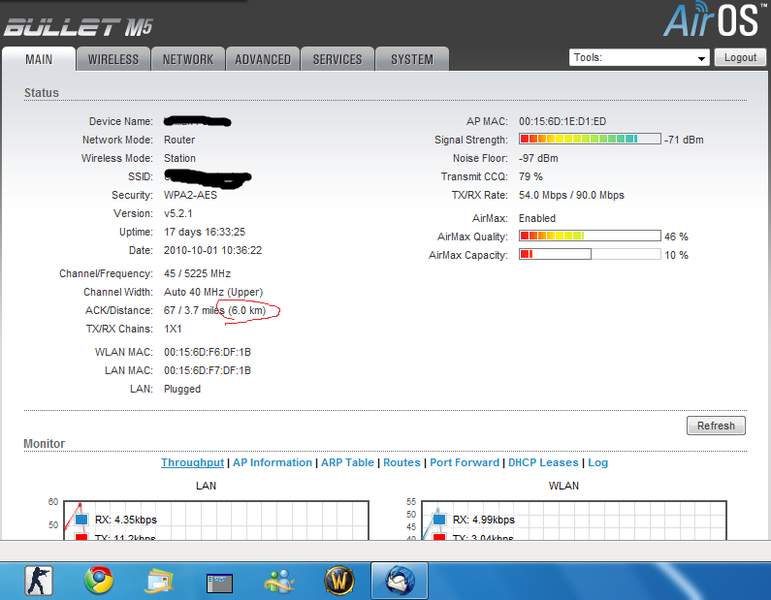Open Windows Live Messenger taskbar icon
771x600 pixels.
(279, 581)
